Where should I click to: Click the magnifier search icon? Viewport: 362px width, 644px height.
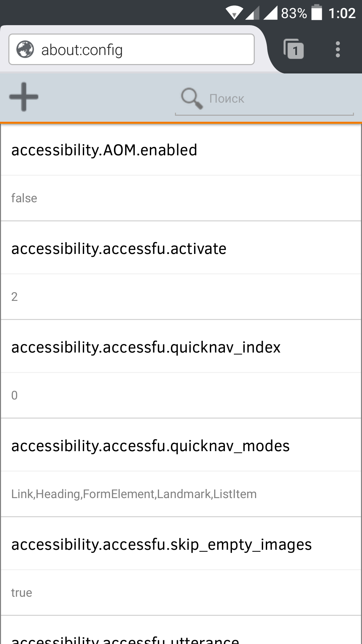click(191, 98)
